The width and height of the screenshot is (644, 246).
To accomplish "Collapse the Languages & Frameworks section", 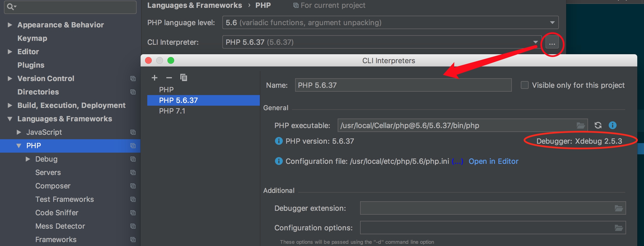I will pos(10,119).
